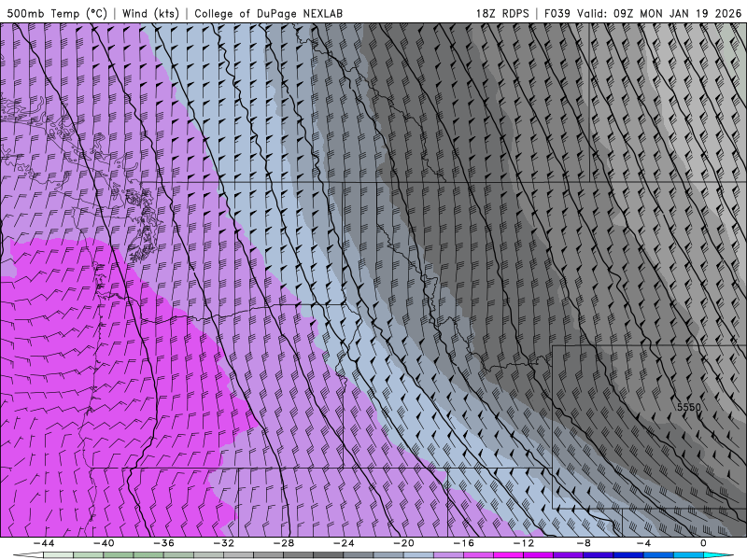Click the 0 color scale label

pos(703,543)
